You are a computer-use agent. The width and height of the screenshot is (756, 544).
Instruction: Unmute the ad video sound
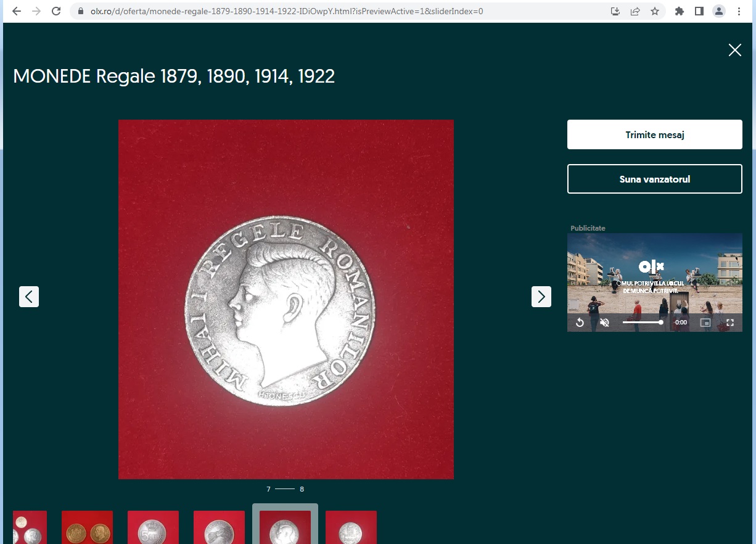click(605, 323)
